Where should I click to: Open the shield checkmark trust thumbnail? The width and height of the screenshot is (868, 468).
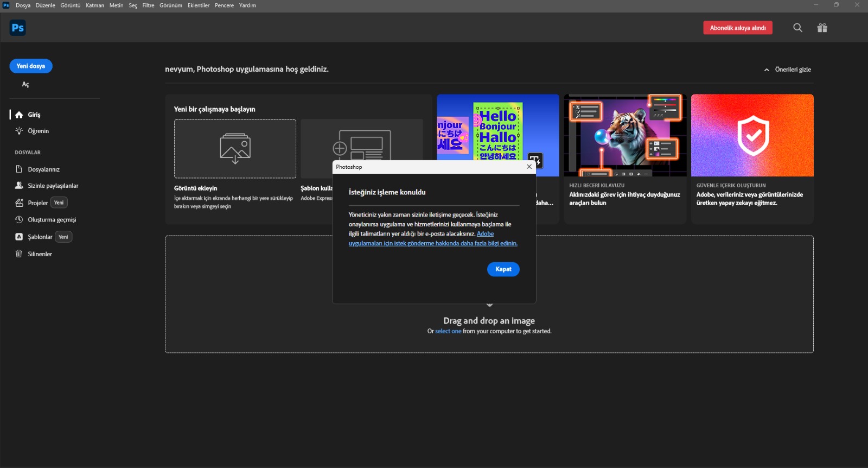tap(752, 135)
